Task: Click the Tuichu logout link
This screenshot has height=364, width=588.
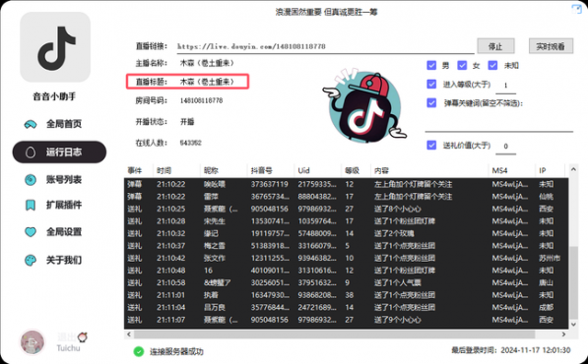Action: click(x=68, y=348)
